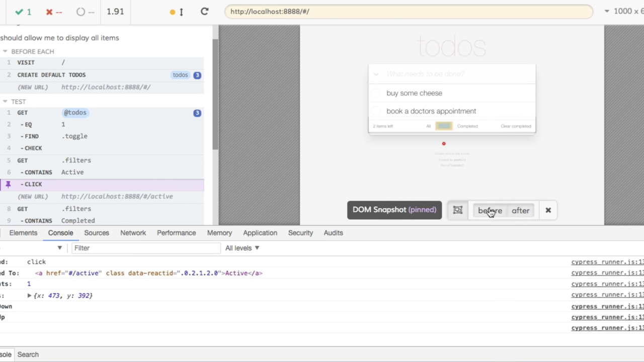644x362 pixels.
Task: Click the pending tests circle icon
Action: click(x=80, y=12)
